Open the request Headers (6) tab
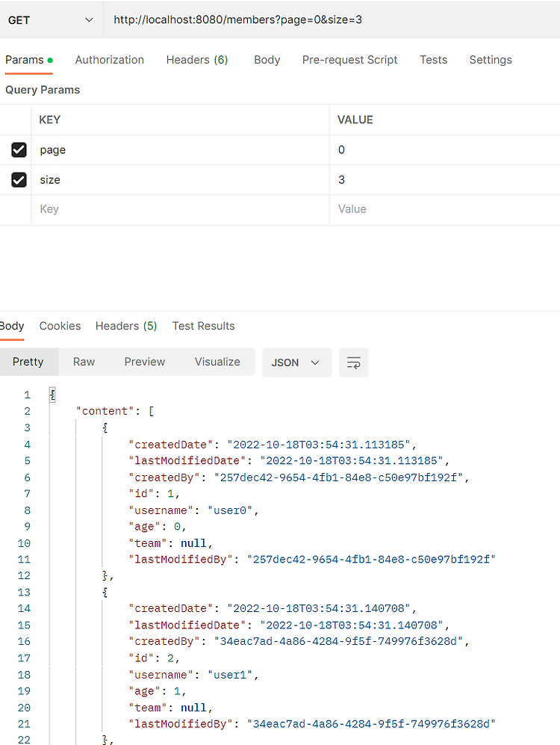 tap(197, 60)
